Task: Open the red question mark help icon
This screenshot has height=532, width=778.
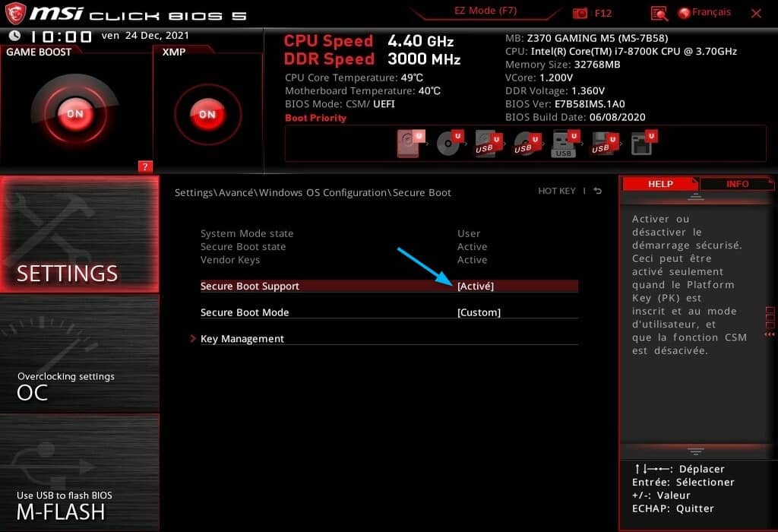Action: pos(145,166)
